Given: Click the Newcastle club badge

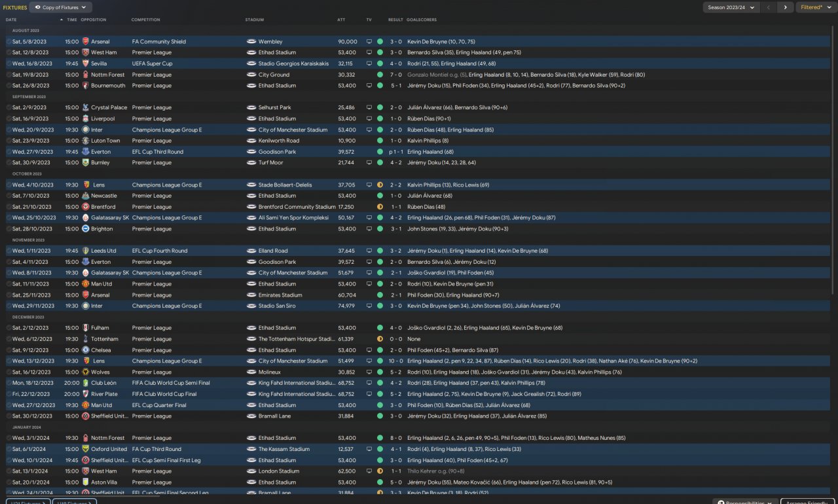Looking at the screenshot, I should 86,196.
